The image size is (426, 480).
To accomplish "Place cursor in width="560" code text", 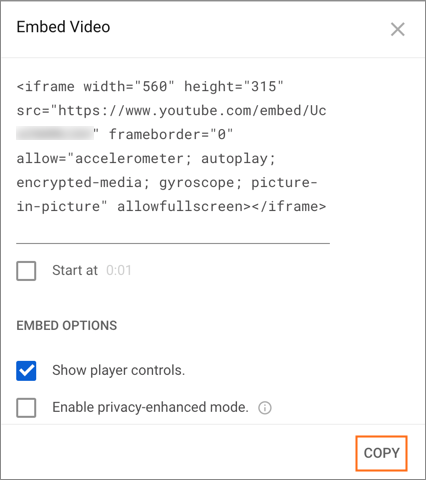I will 129,87.
